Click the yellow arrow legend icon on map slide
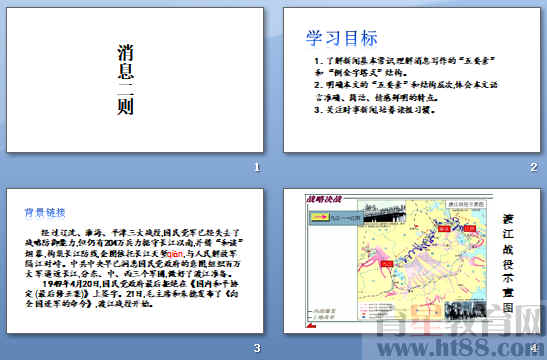This screenshot has width=547, height=360. pyautogui.click(x=320, y=217)
